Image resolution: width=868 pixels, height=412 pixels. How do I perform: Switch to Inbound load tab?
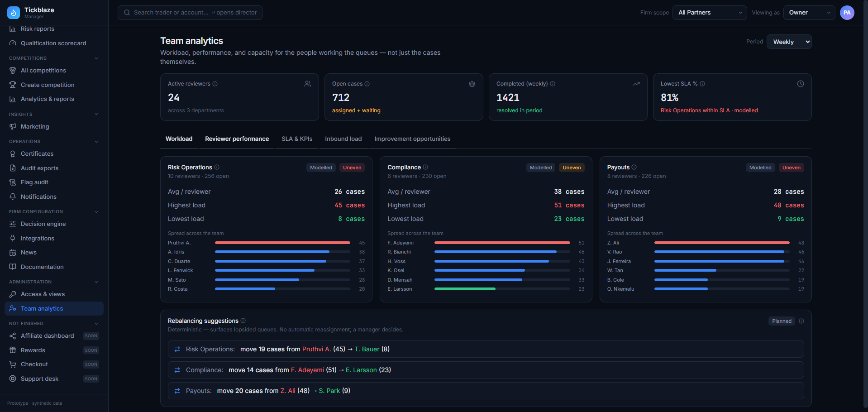[343, 139]
